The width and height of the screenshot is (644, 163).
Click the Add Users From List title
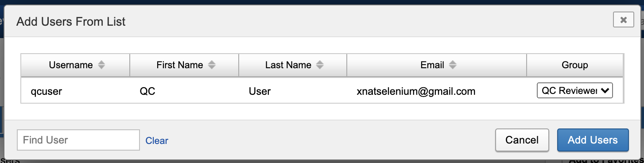click(x=71, y=21)
